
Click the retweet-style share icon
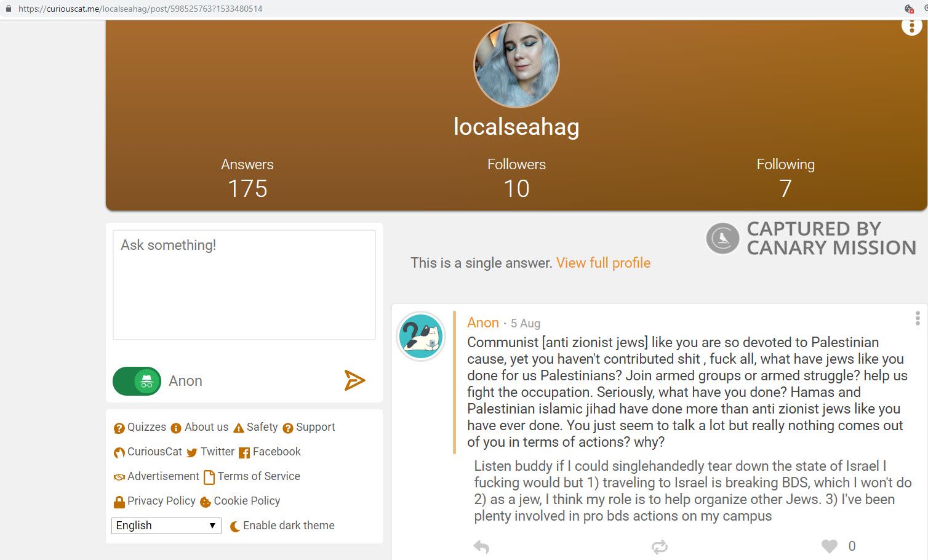click(x=659, y=546)
